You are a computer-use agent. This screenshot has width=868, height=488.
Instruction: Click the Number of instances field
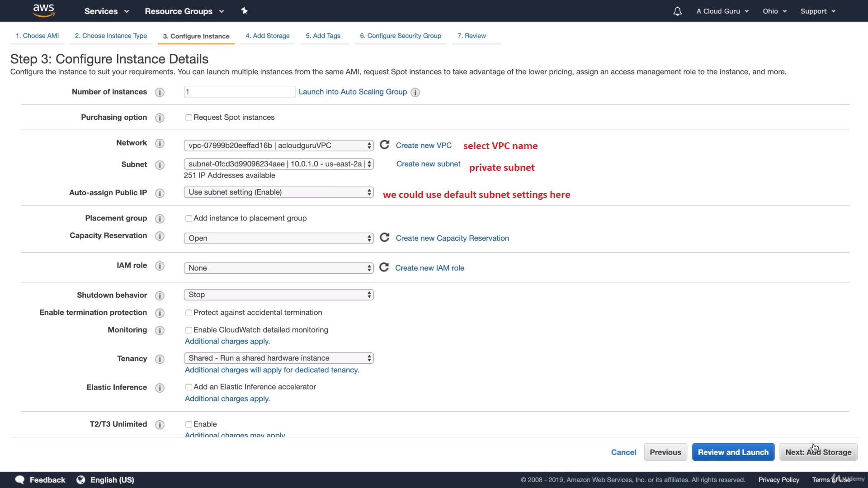point(239,92)
